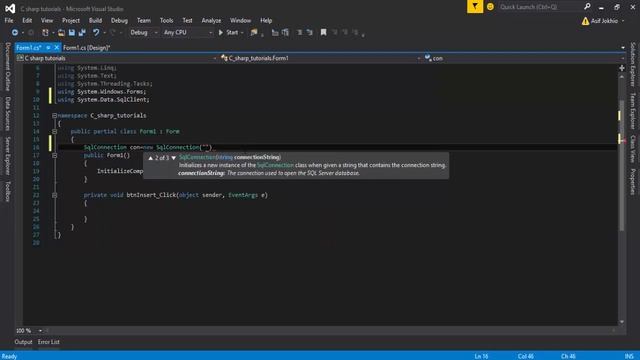The width and height of the screenshot is (640, 360).
Task: Collapse the btnInsert_Click method block
Action: coord(54,195)
